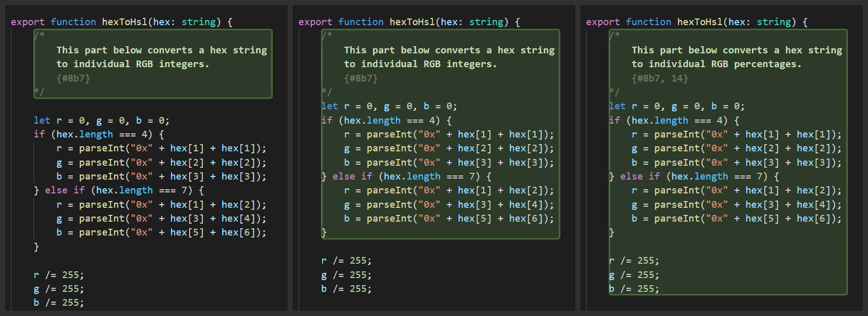
Task: Click '{#8b7}' tag in middle panel comment
Action: click(361, 78)
